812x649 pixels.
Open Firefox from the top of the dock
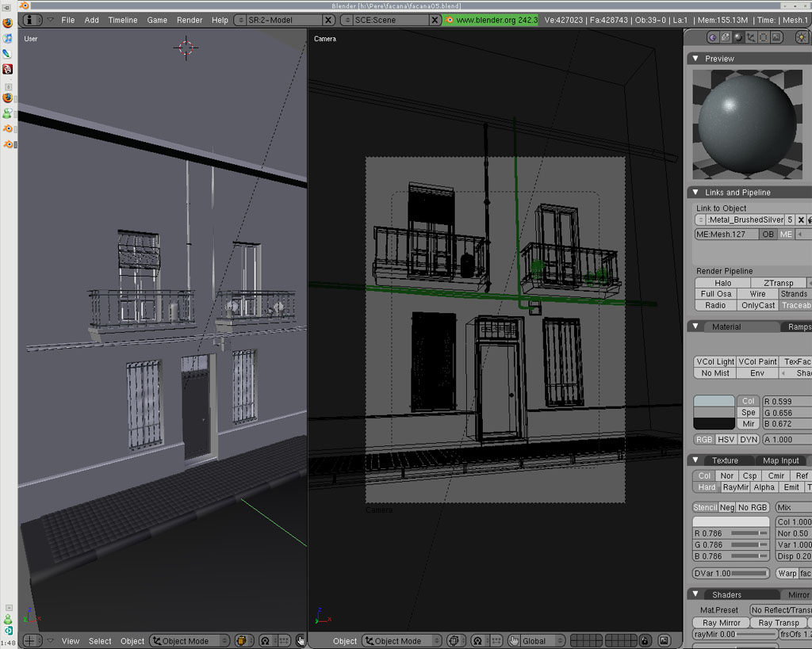tap(7, 23)
